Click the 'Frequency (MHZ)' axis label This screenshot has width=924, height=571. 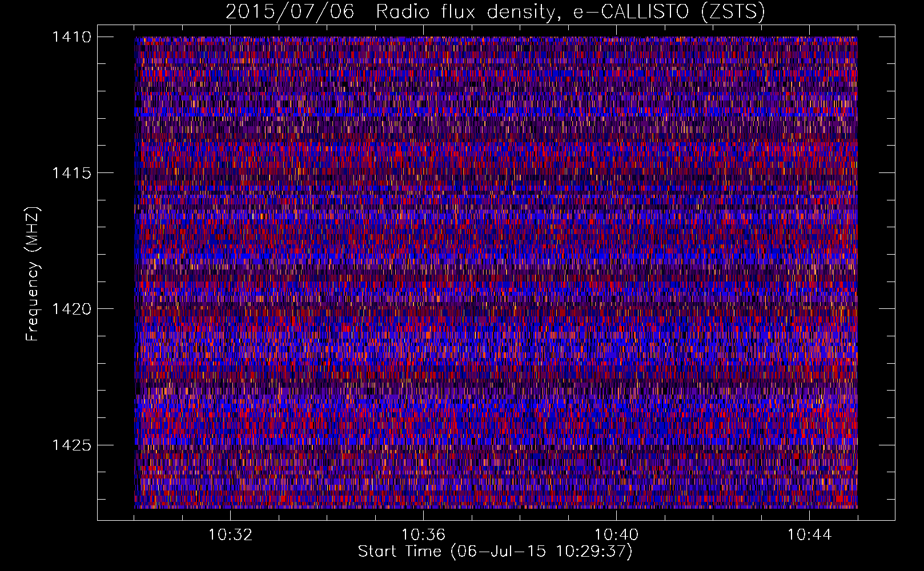tap(33, 274)
